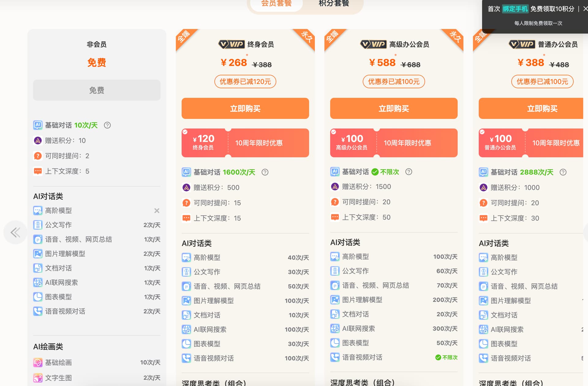Click the gray 免费 button for 非会员
The image size is (588, 386).
[x=96, y=90]
